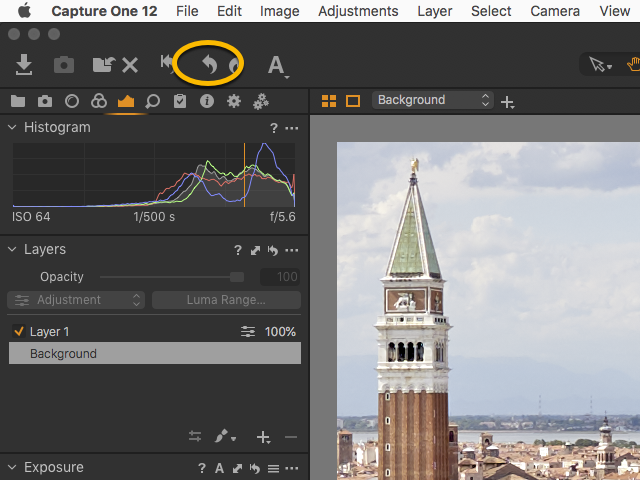Open the Layer menu in menu bar
640x480 pixels.
point(435,11)
